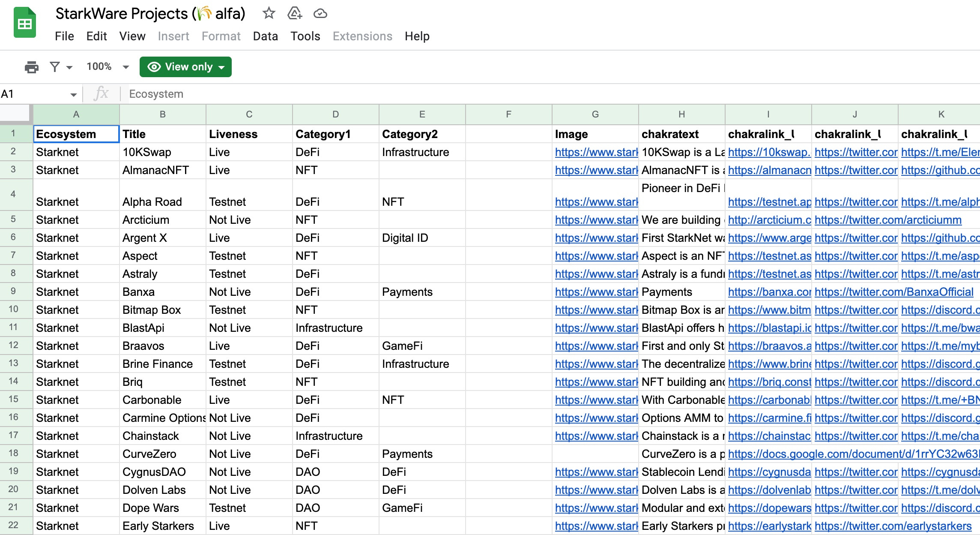
Task: Expand the A1 name box dropdown
Action: click(x=74, y=94)
